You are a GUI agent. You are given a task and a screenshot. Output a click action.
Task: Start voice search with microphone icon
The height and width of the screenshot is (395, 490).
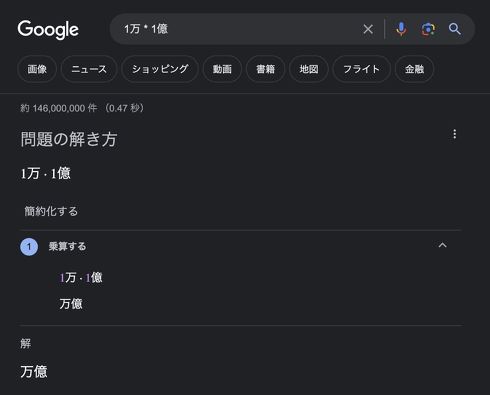pyautogui.click(x=401, y=29)
